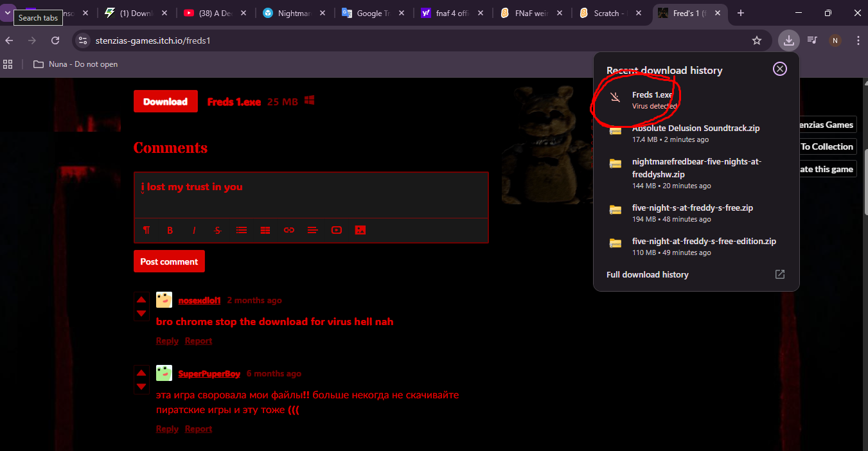
Task: Insert link in comment editor
Action: pyautogui.click(x=289, y=230)
